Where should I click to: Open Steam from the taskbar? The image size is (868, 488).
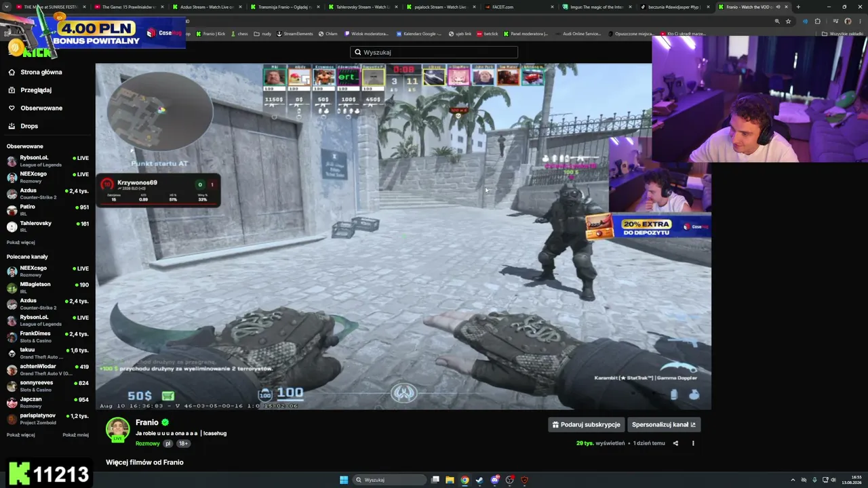coord(479,480)
